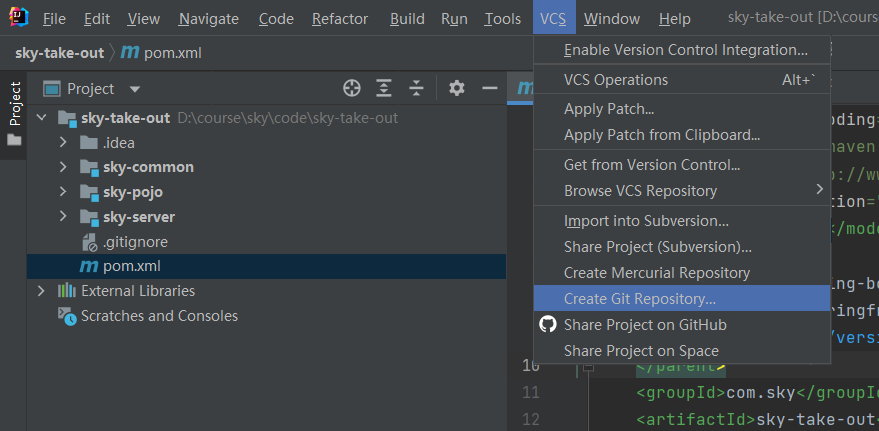Click the .idea folder icon
This screenshot has width=879, height=431.
pyautogui.click(x=89, y=143)
